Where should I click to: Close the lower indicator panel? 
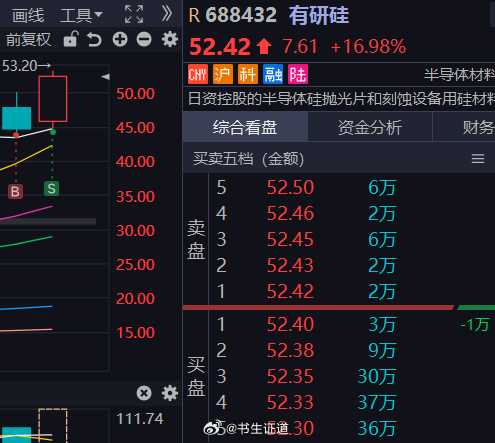(144, 393)
